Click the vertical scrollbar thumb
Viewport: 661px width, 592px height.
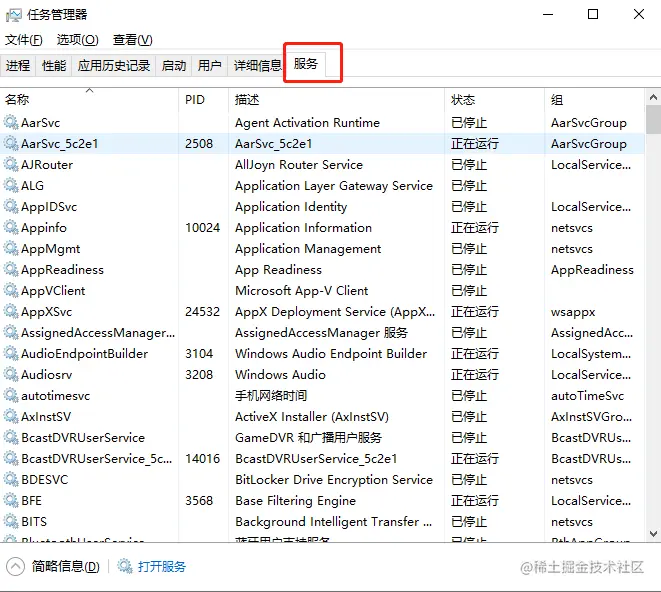point(653,120)
